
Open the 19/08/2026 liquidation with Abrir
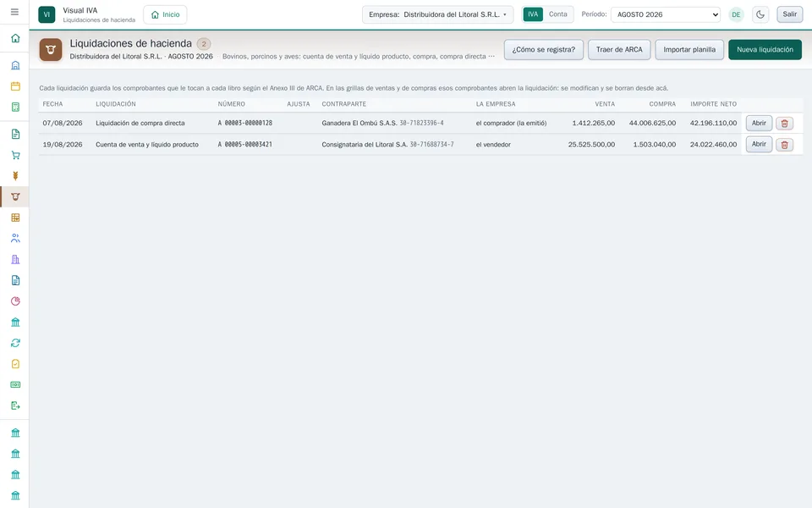(x=759, y=144)
